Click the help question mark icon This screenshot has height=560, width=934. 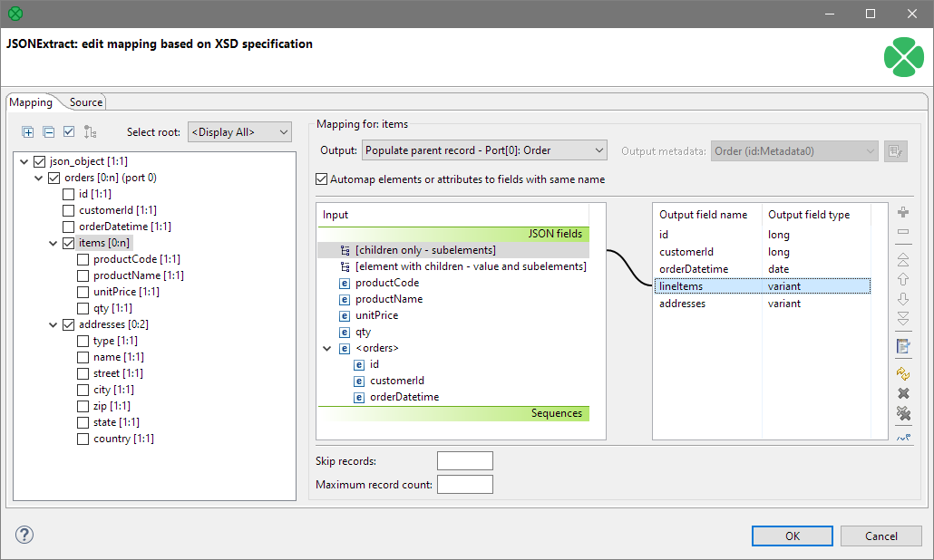coord(24,535)
